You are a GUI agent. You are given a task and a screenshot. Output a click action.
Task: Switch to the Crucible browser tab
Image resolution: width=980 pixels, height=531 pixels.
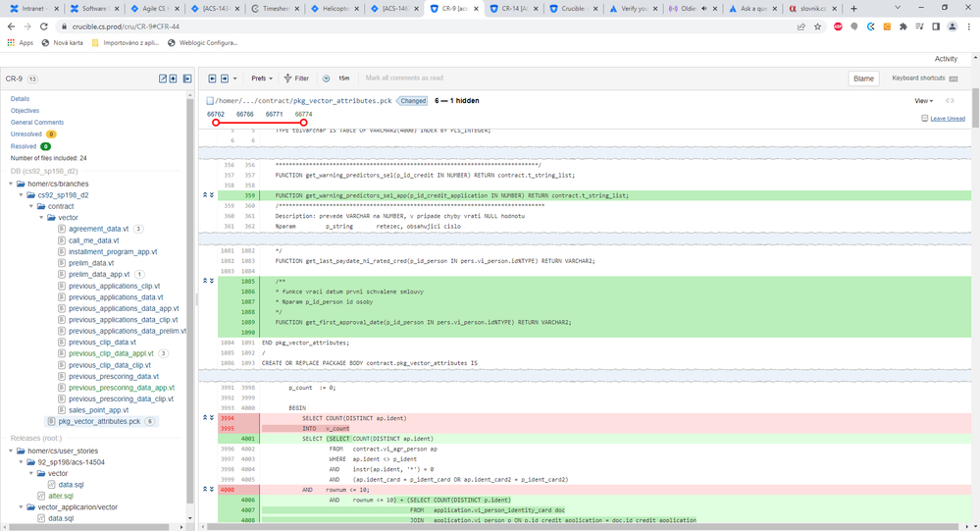click(x=573, y=9)
